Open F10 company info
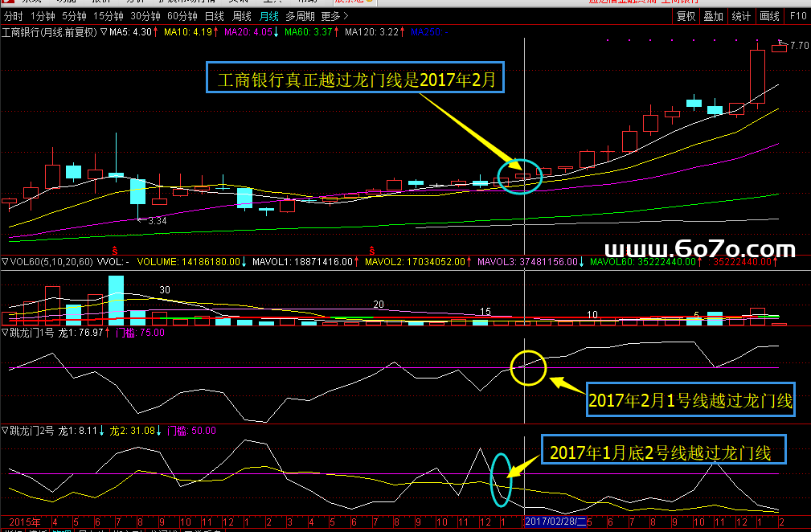811x532 pixels. point(797,16)
